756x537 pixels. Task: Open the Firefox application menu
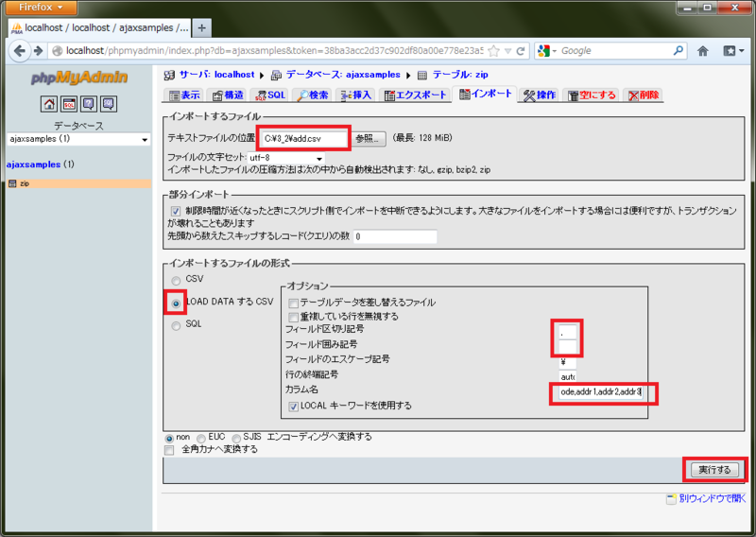click(41, 8)
